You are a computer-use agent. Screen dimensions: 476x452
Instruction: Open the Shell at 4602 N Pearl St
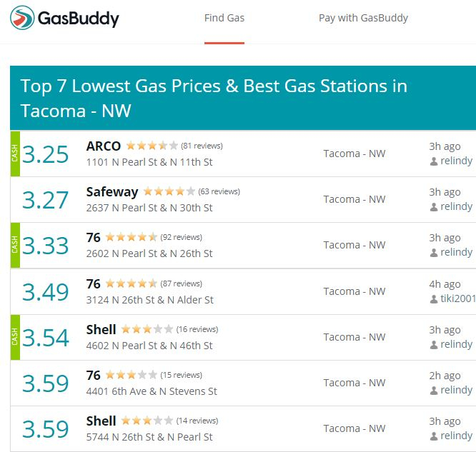coord(101,330)
